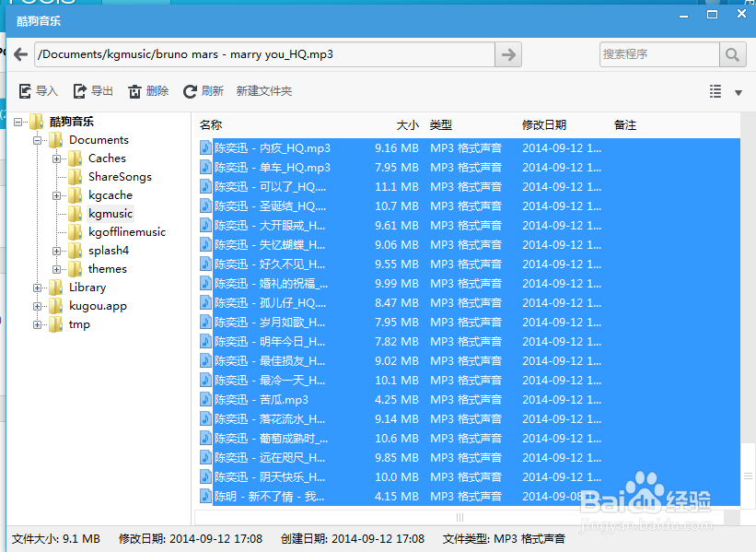This screenshot has height=552, width=756.
Task: Click file icon of 陈奕迅 - 阴天快乐
Action: [x=206, y=476]
